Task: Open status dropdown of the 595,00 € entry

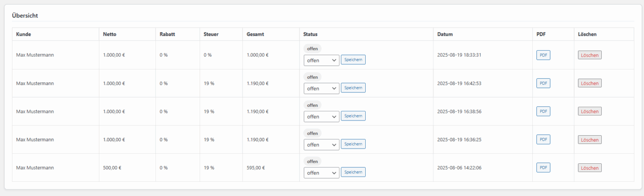Action: 322,173
